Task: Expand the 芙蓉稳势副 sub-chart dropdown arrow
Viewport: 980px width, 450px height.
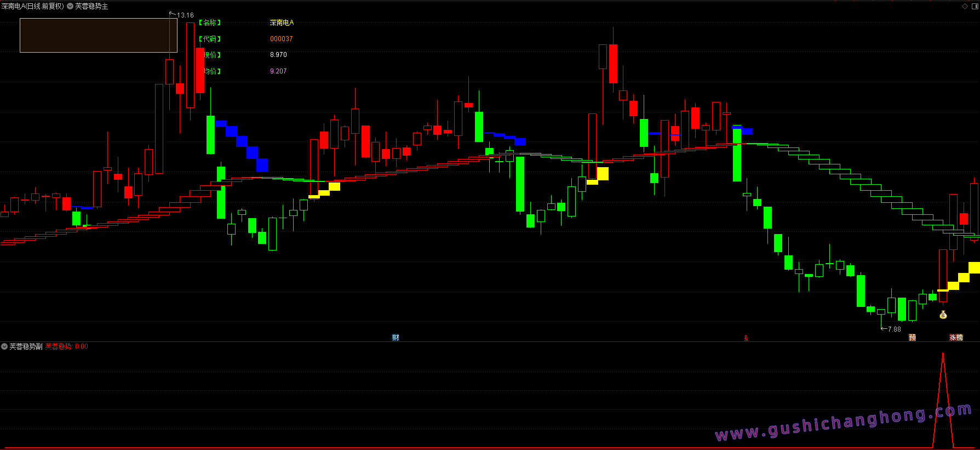Action: [x=4, y=346]
